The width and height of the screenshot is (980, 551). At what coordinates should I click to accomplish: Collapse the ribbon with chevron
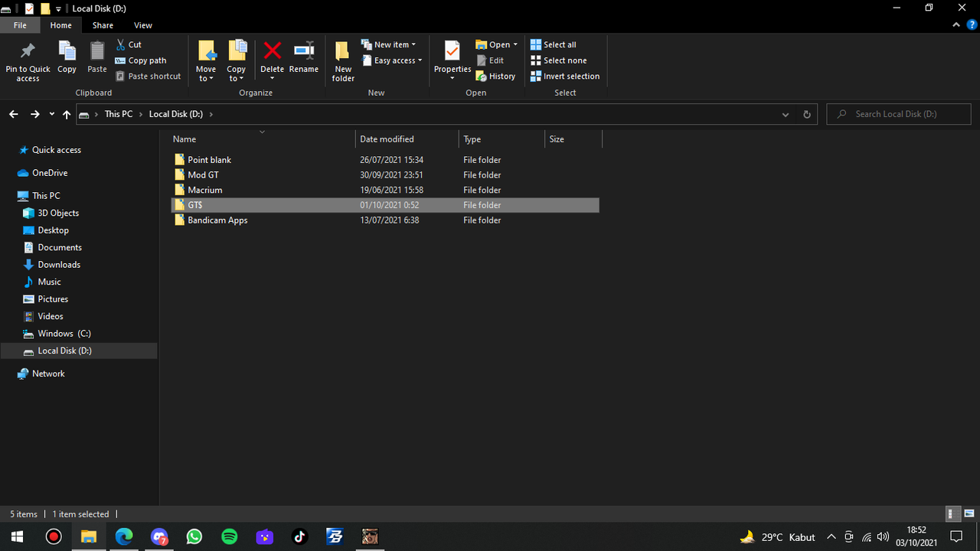pyautogui.click(x=956, y=25)
